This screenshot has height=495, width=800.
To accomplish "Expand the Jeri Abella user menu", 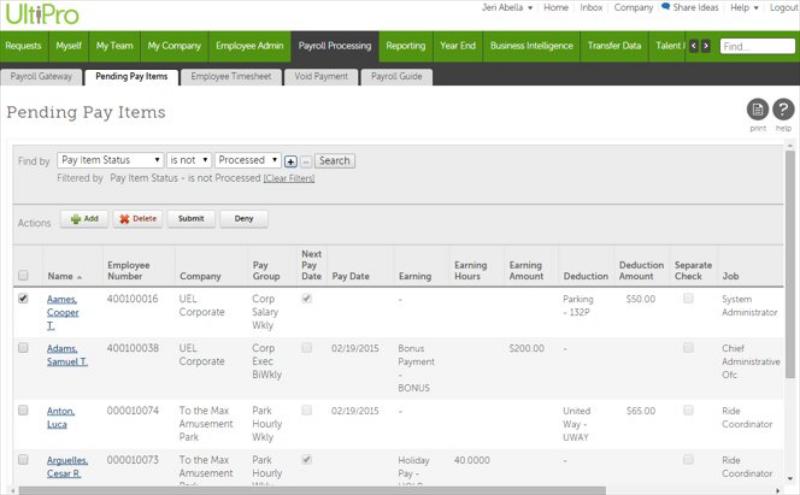I will (x=507, y=8).
